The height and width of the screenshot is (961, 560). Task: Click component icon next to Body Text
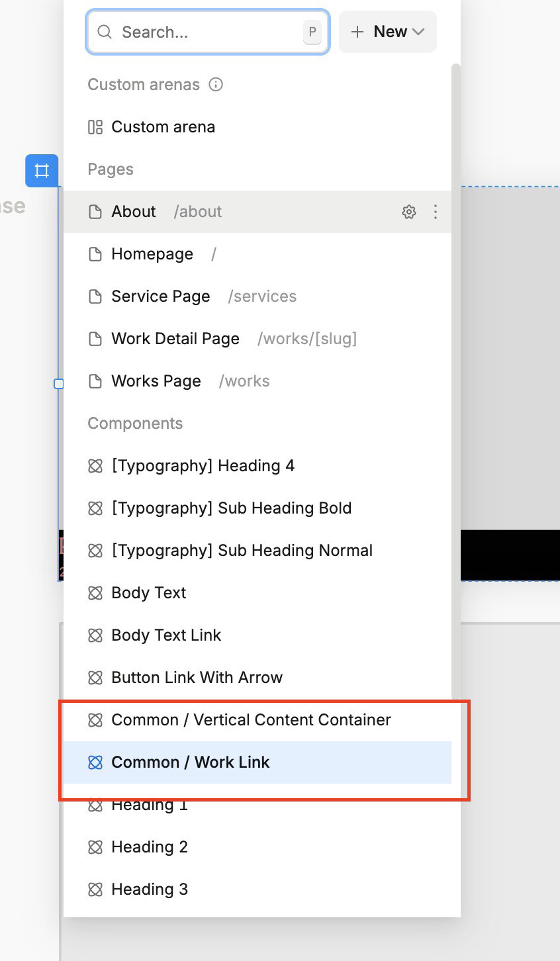pos(95,593)
